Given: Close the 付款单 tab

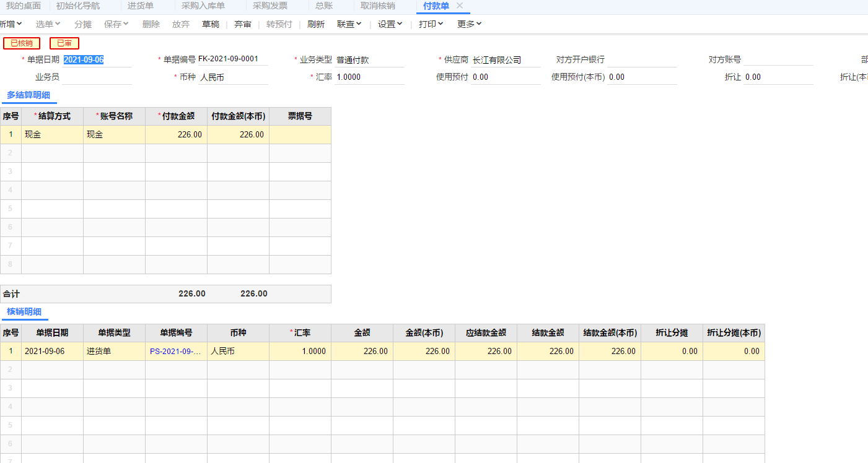Looking at the screenshot, I should pos(460,6).
